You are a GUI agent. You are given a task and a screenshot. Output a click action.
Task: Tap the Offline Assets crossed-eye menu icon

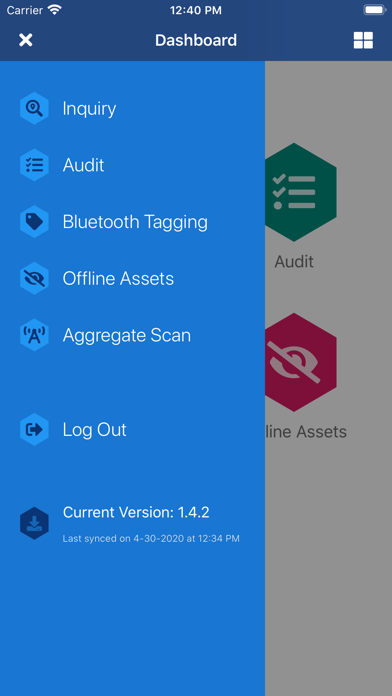coord(34,279)
